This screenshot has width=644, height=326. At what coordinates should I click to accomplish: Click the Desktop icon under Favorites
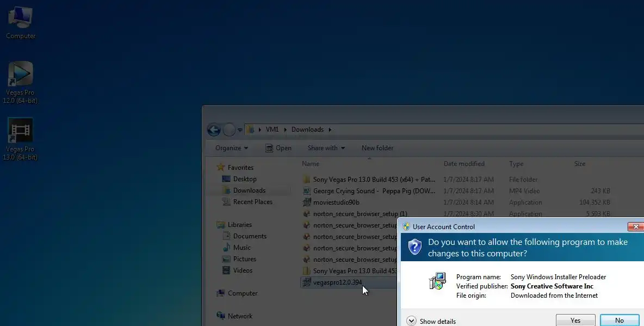226,179
